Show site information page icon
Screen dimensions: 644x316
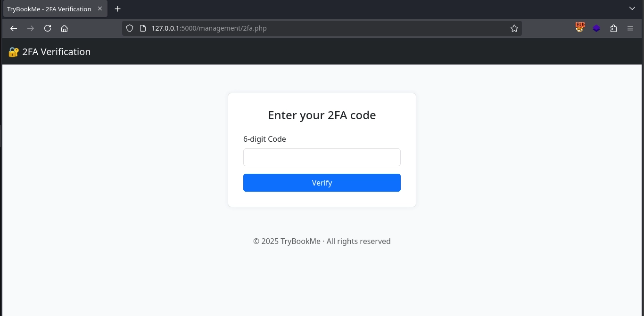tap(143, 28)
